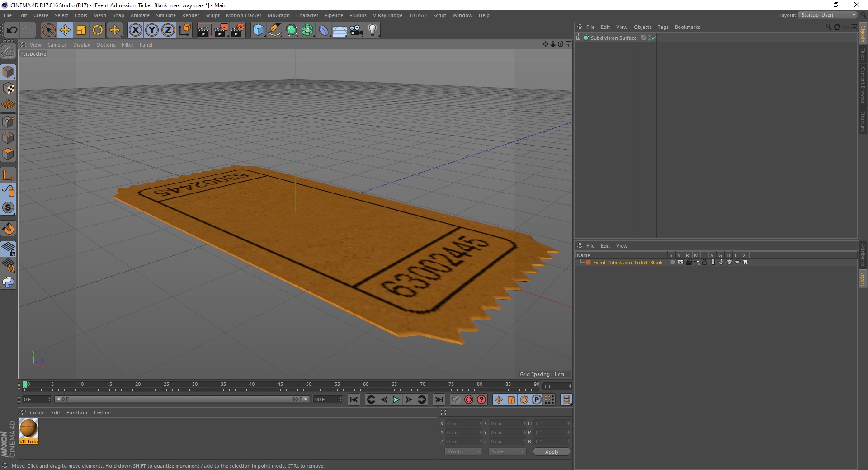Toggle X axis lock

coord(135,30)
